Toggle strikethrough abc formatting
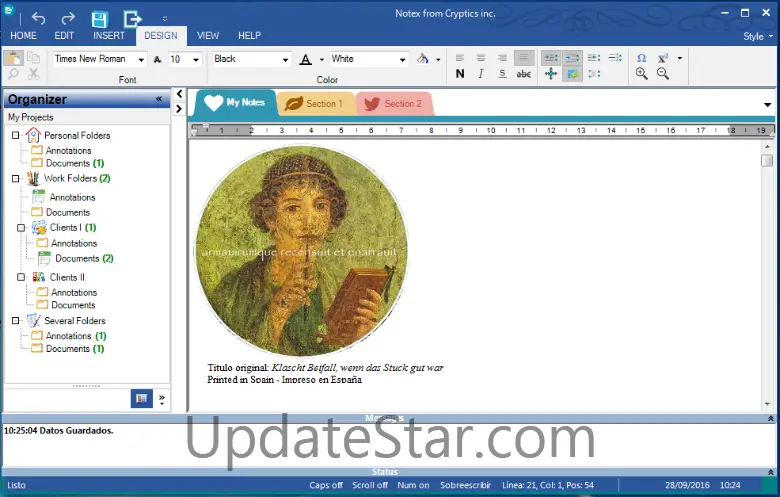The height and width of the screenshot is (497, 780). click(x=523, y=74)
